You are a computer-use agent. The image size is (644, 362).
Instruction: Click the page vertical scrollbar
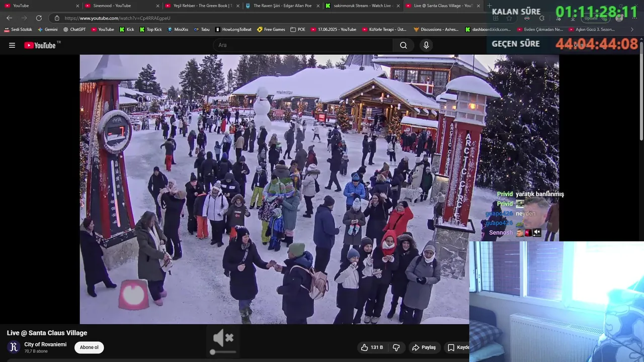click(641, 90)
